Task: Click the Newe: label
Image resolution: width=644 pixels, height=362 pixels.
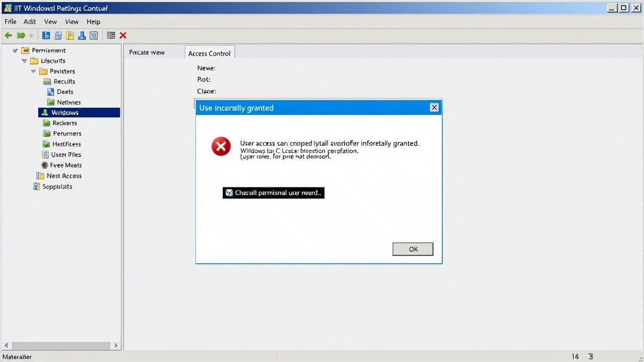Action: pyautogui.click(x=206, y=68)
